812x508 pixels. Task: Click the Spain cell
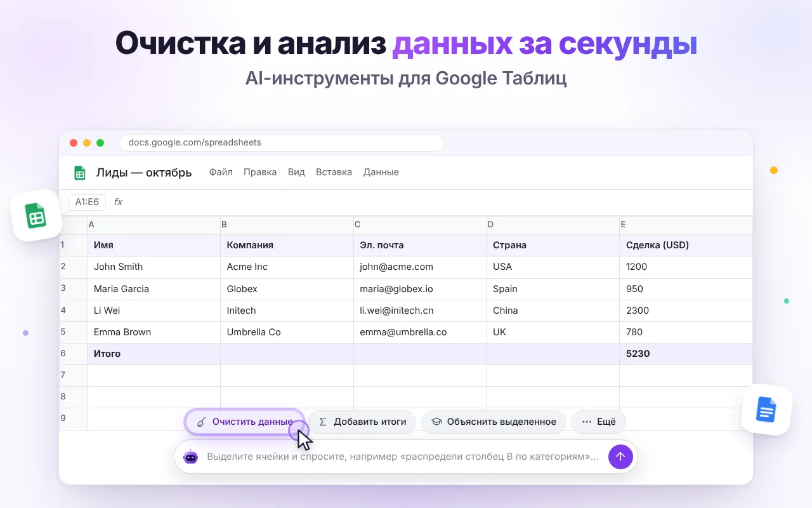point(553,289)
